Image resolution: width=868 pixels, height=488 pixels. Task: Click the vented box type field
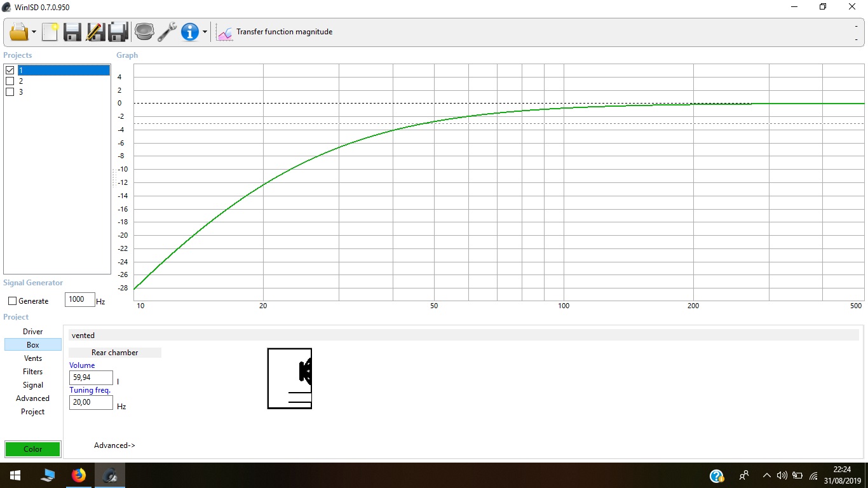point(463,335)
